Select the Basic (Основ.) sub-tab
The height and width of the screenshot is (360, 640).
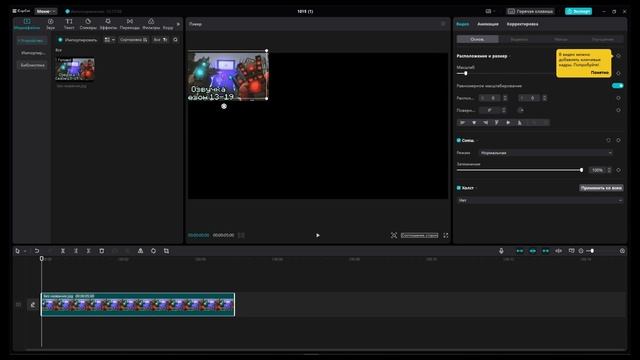pos(478,40)
